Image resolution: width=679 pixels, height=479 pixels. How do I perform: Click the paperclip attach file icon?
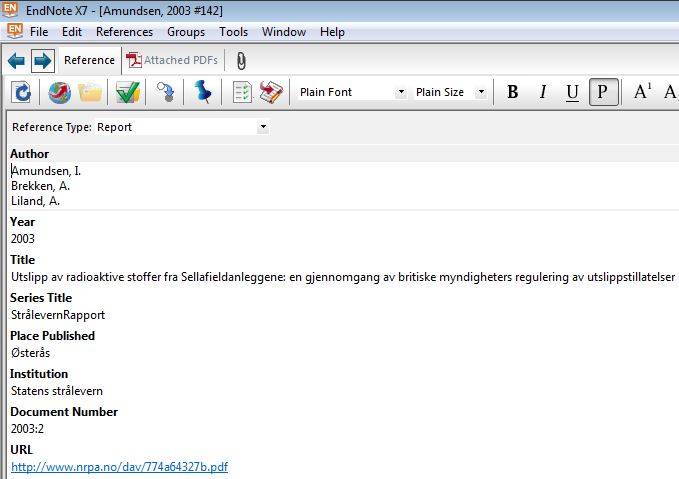point(241,61)
